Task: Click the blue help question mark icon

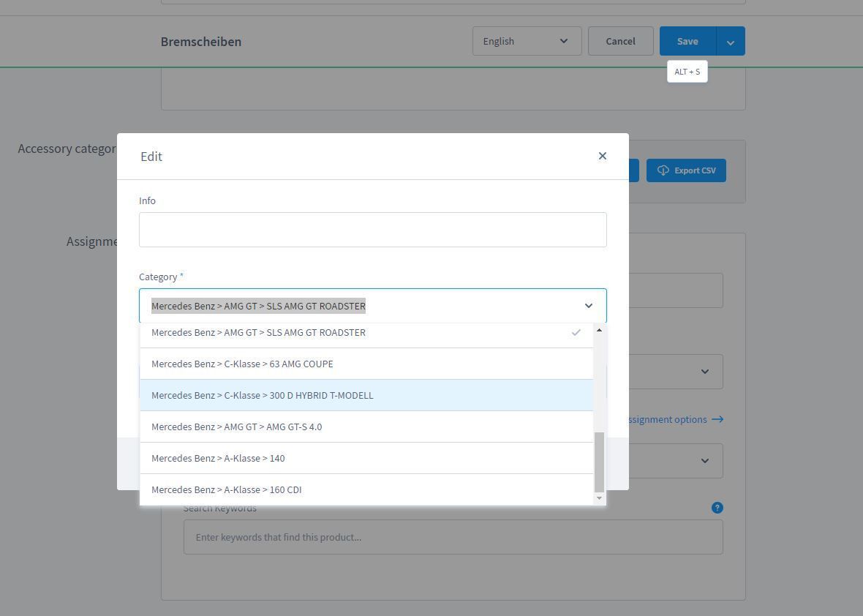Action: pyautogui.click(x=717, y=508)
